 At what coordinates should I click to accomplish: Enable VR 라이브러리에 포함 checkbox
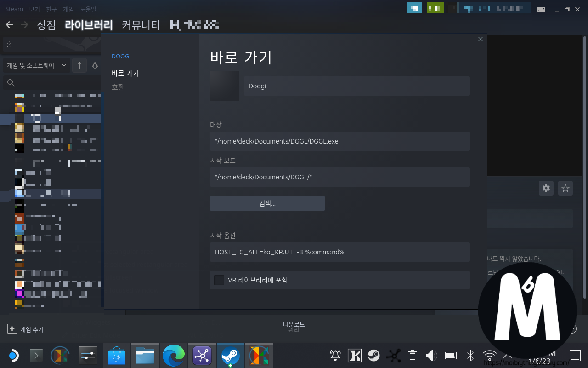[x=219, y=280]
